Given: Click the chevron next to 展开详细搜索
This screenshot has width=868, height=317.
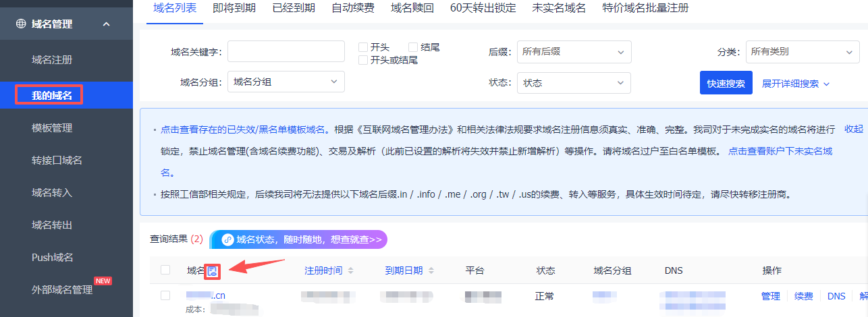Looking at the screenshot, I should [826, 84].
